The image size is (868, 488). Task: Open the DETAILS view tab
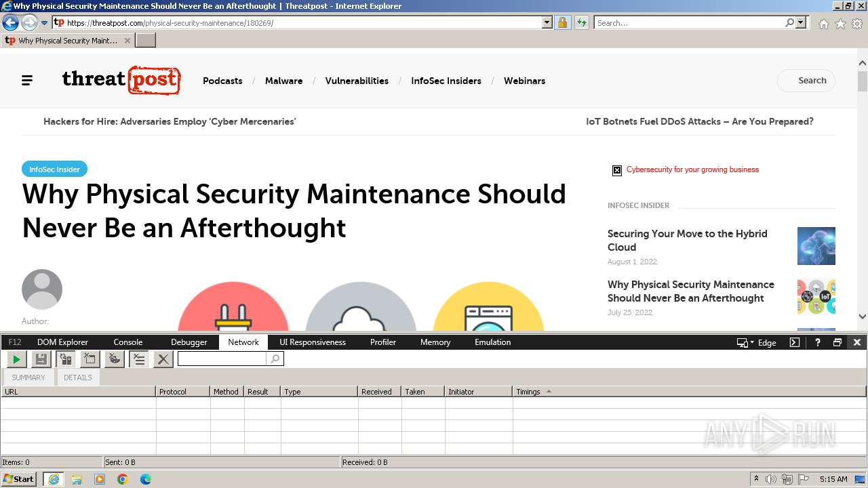[78, 378]
